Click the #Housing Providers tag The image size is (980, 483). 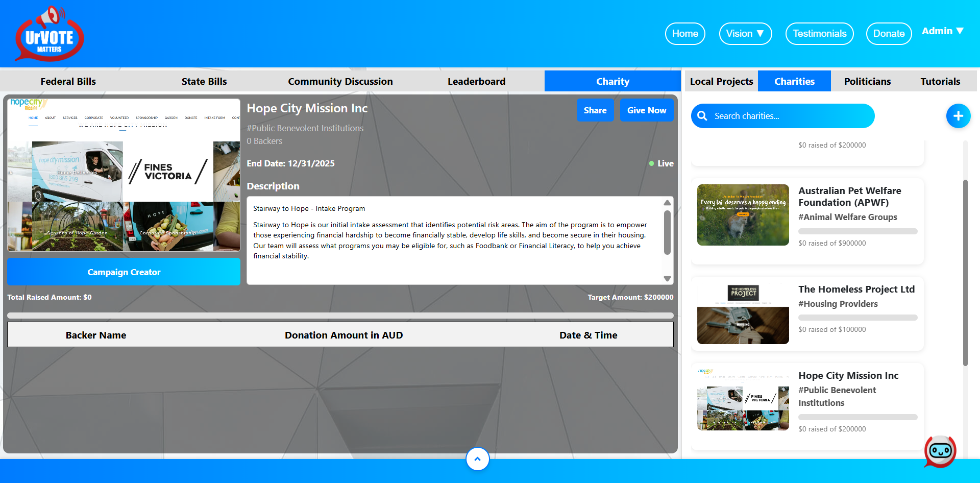[x=838, y=304]
